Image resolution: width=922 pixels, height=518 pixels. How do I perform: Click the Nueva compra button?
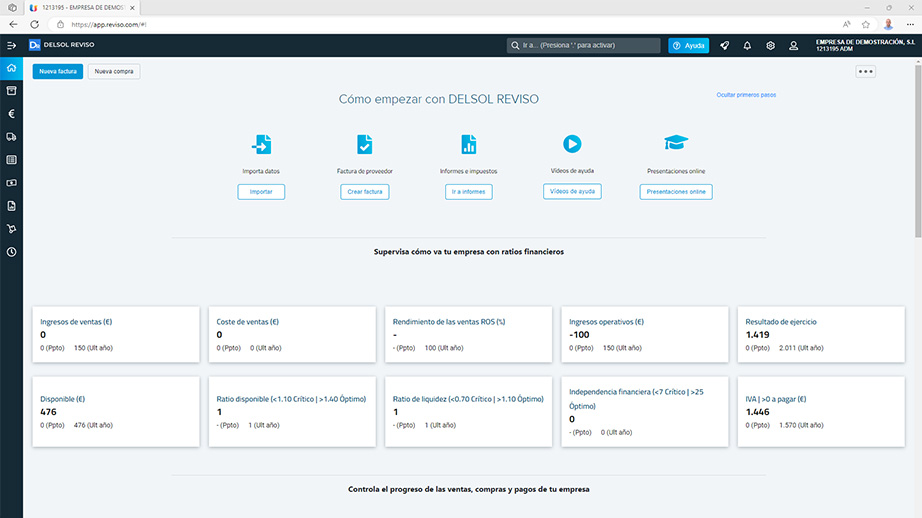pyautogui.click(x=114, y=71)
